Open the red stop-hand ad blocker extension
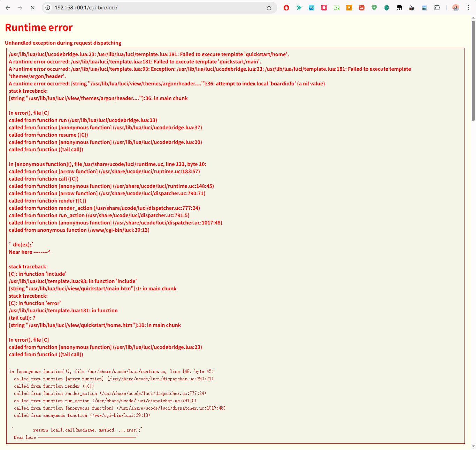Screen dimensions: 476x450 [286, 8]
